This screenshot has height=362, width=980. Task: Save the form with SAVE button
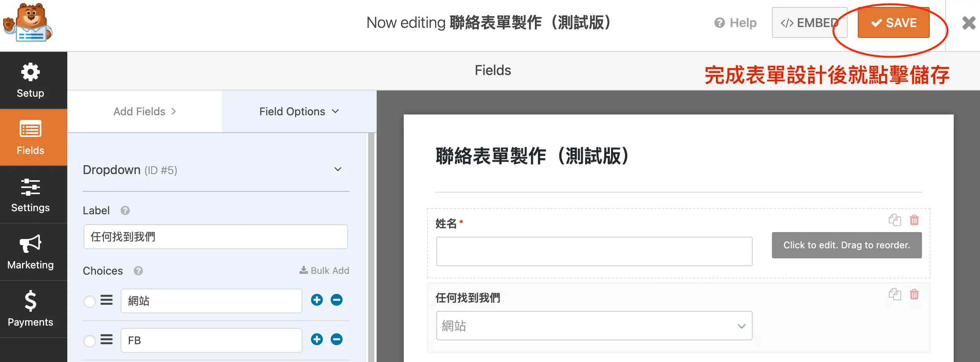click(893, 23)
